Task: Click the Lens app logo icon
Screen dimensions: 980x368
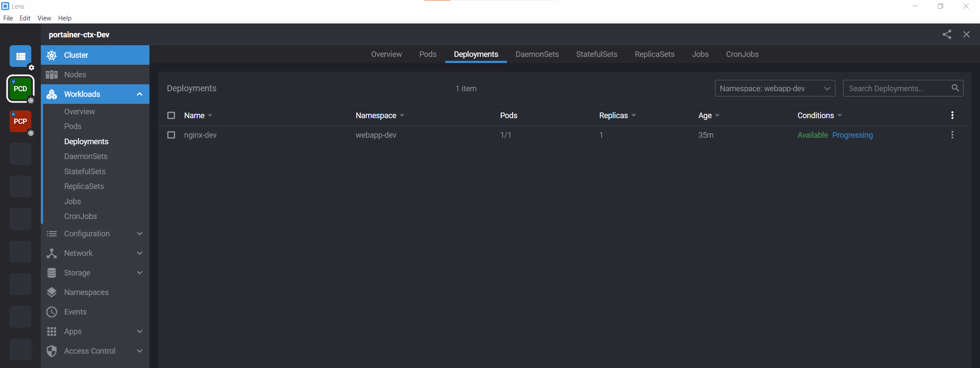Action: coord(5,6)
